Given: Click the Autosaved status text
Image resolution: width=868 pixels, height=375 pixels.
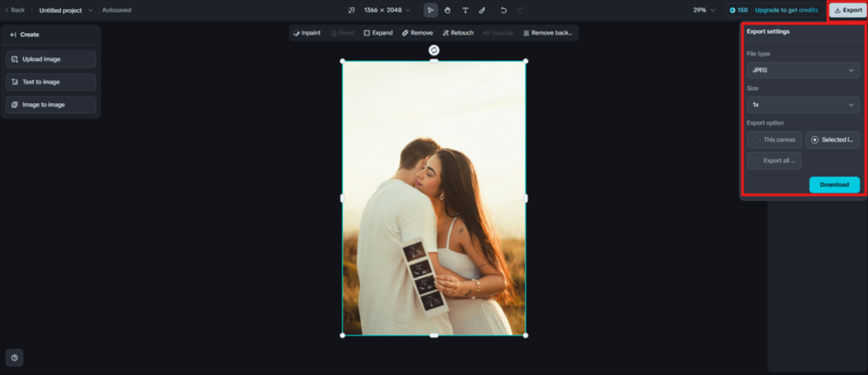Looking at the screenshot, I should [x=117, y=10].
